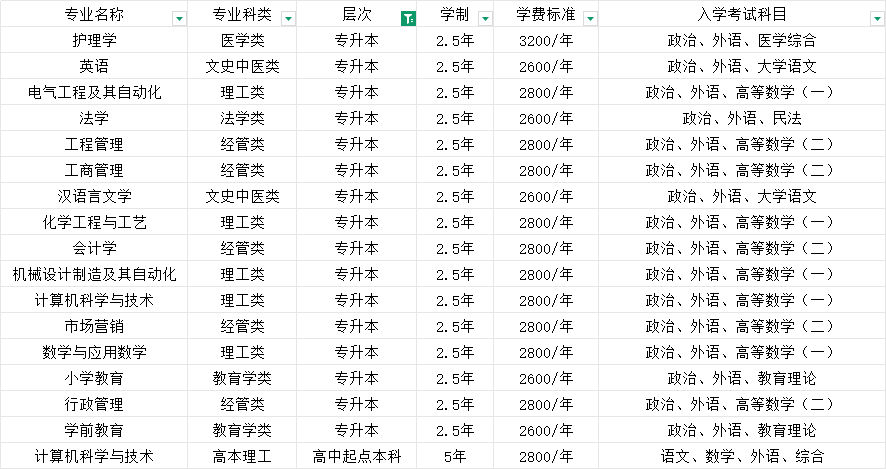The image size is (886, 469).
Task: Select 高等数学（一） cell in 数学与应用数学 row
Action: point(742,352)
